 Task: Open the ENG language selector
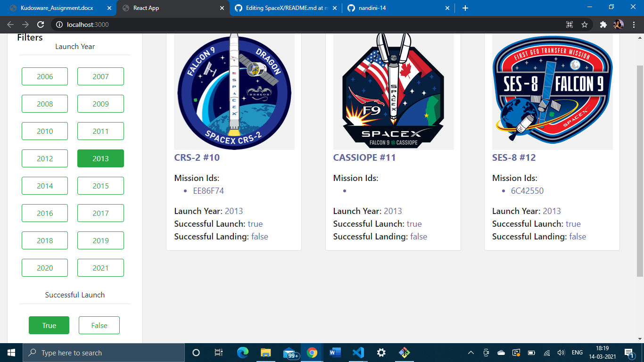coord(577,352)
